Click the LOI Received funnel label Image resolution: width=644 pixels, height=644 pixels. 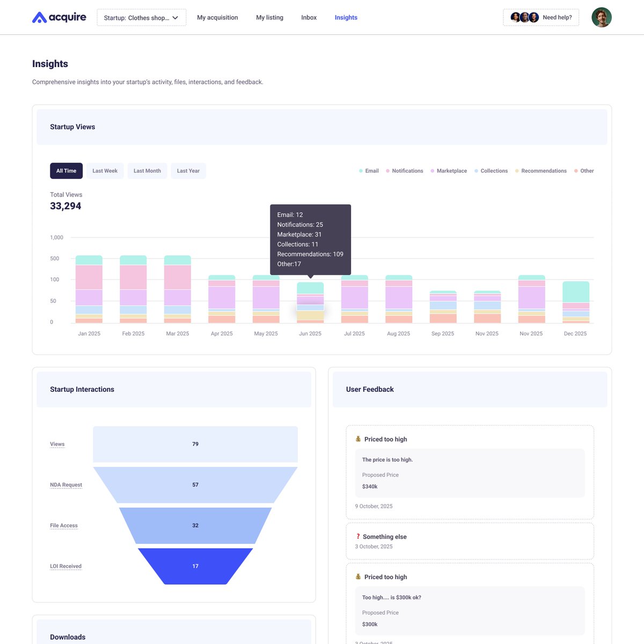[x=65, y=567]
